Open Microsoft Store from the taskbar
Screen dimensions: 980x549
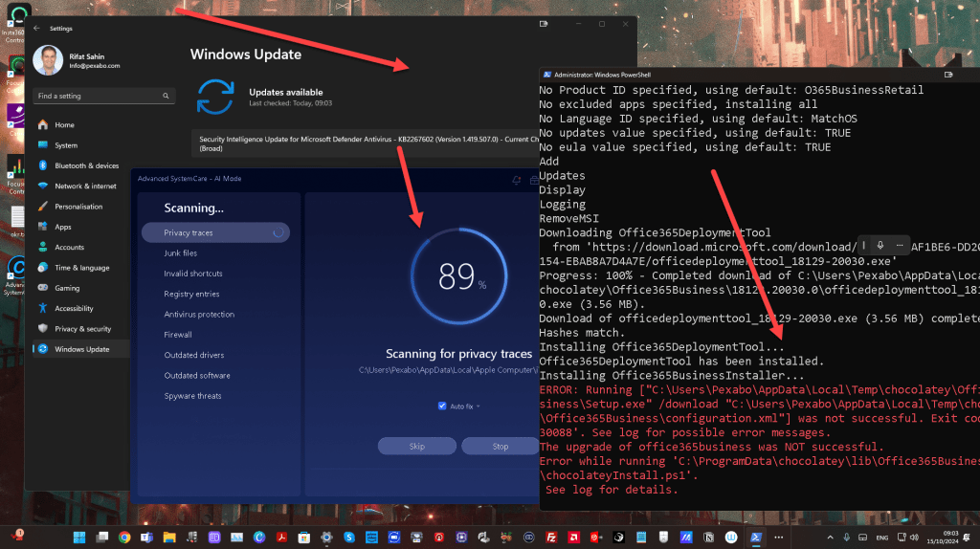tap(304, 538)
